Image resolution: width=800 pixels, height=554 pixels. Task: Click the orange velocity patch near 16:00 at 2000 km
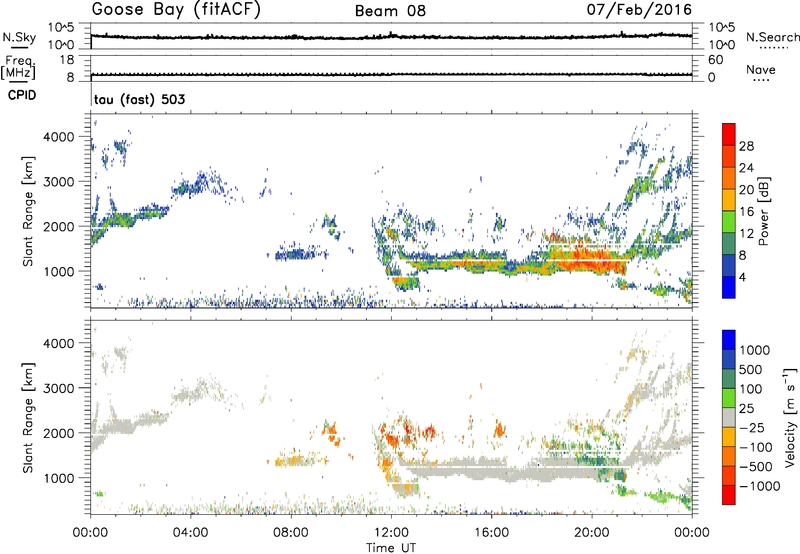tap(499, 429)
